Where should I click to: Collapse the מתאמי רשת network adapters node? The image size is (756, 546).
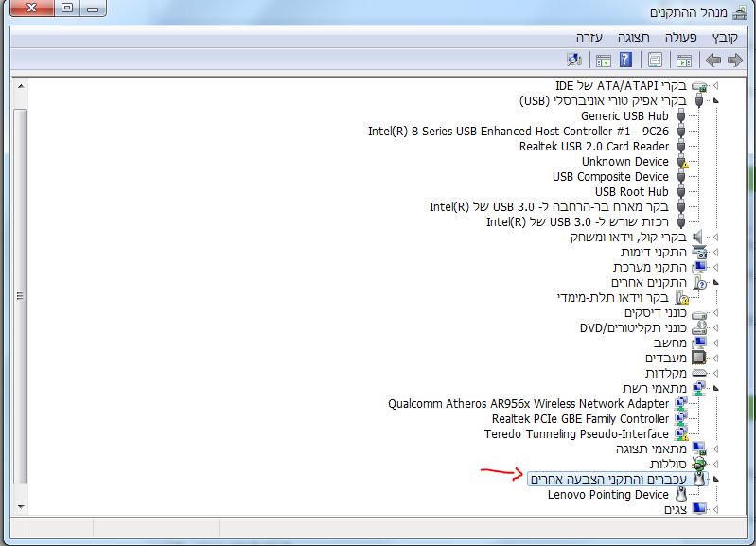[x=716, y=388]
